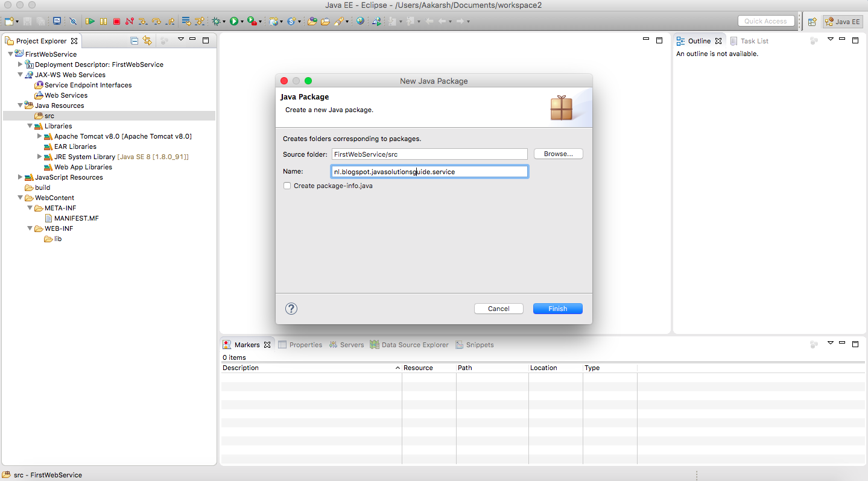Collapse the META-INF folder node
This screenshot has height=481, width=868.
30,208
